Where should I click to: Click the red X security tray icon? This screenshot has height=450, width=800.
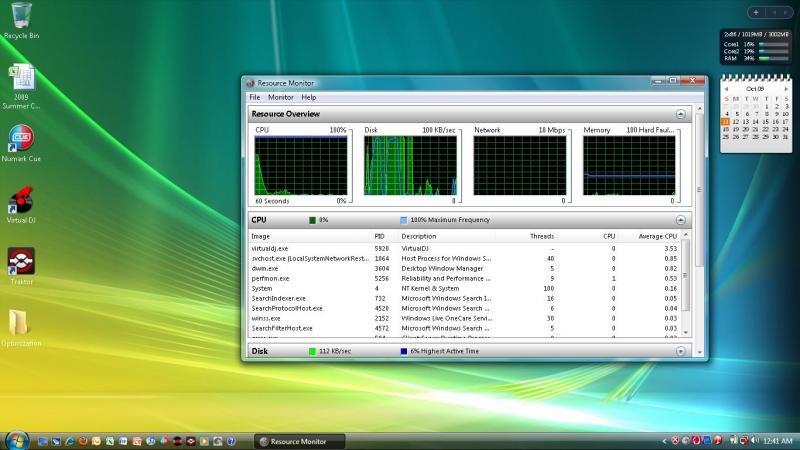676,440
